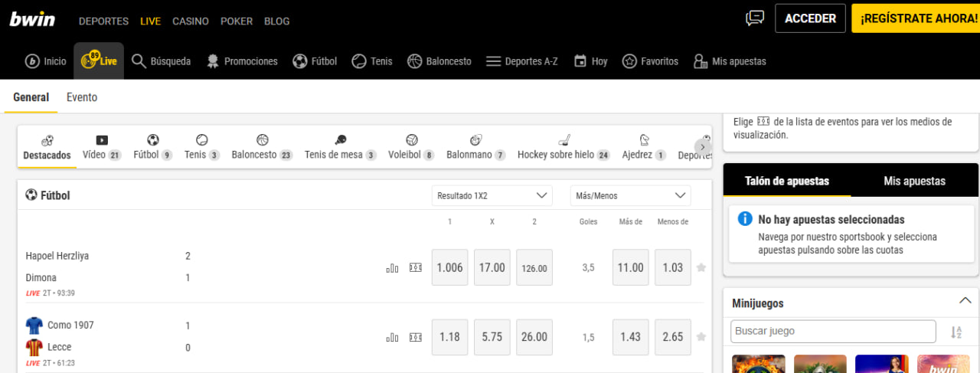Bet on Hapoel Herzliya win at 1.006
The image size is (980, 373).
[x=450, y=268]
